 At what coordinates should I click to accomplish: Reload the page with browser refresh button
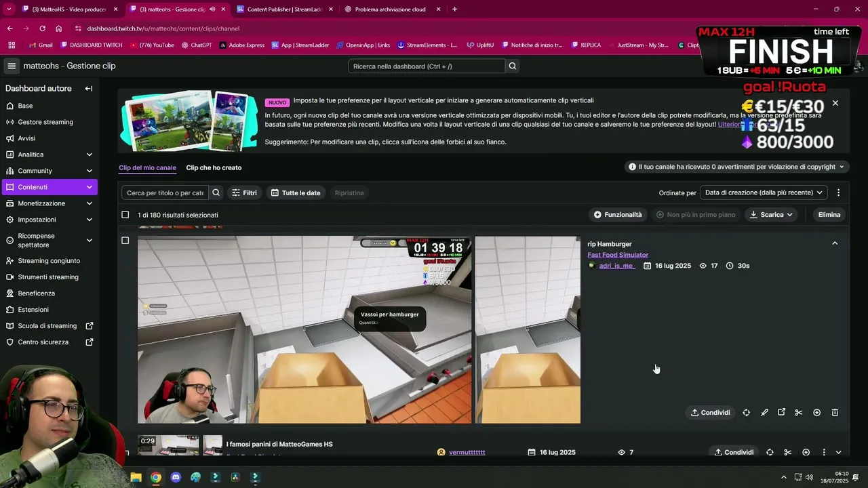pyautogui.click(x=42, y=28)
